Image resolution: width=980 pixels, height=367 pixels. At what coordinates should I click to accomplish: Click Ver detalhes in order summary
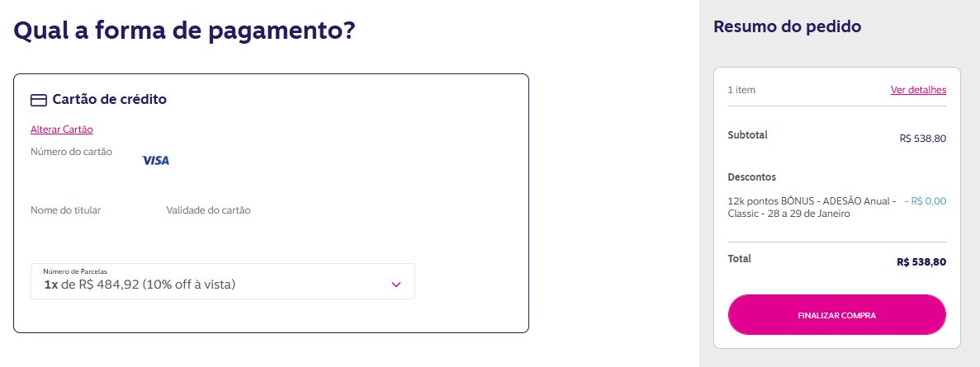[918, 90]
